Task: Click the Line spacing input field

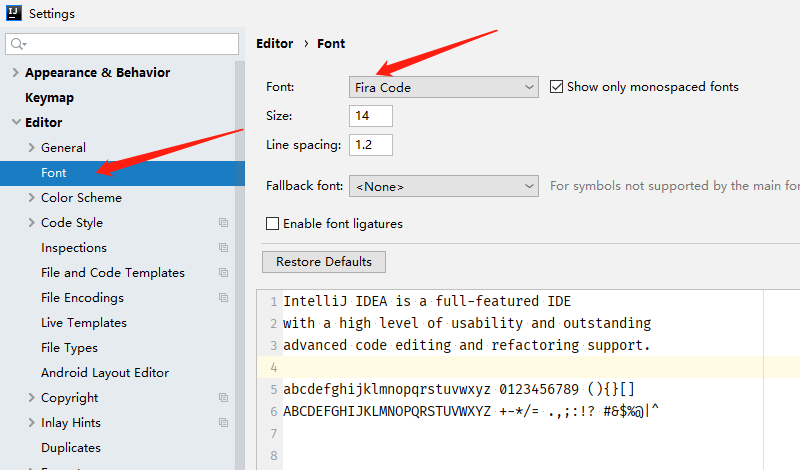Action: pos(371,145)
